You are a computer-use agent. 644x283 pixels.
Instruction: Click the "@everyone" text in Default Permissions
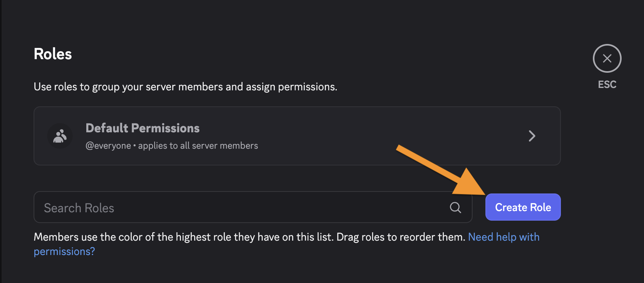point(108,145)
